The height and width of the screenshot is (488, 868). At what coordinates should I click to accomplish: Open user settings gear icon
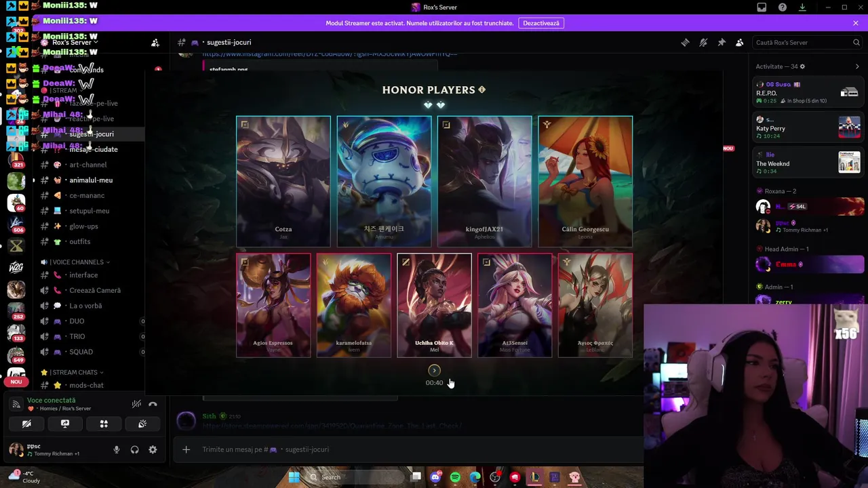(x=153, y=449)
